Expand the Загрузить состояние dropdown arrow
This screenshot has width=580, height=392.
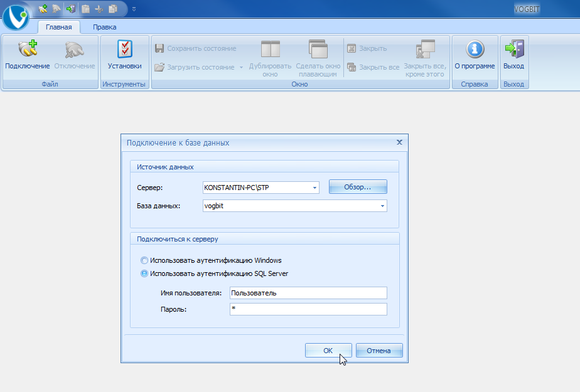coord(241,67)
